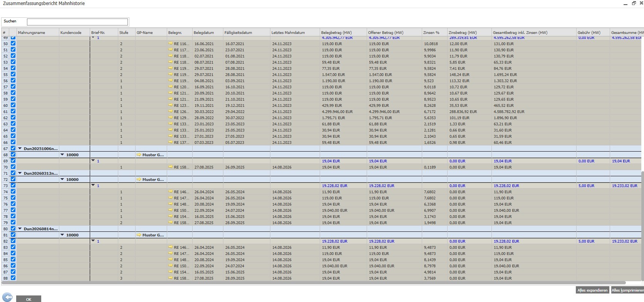
Task: Collapse letter number 1 in row 69
Action: (93, 160)
